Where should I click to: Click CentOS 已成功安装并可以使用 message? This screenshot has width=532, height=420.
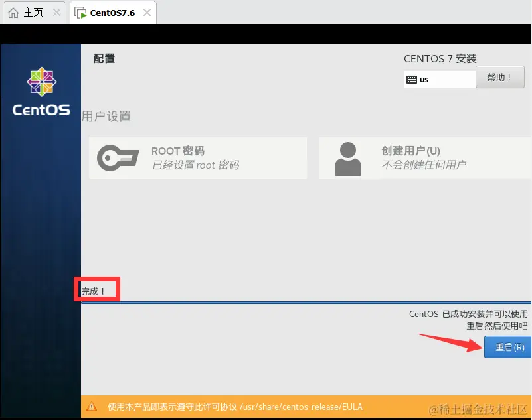pyautogui.click(x=468, y=314)
